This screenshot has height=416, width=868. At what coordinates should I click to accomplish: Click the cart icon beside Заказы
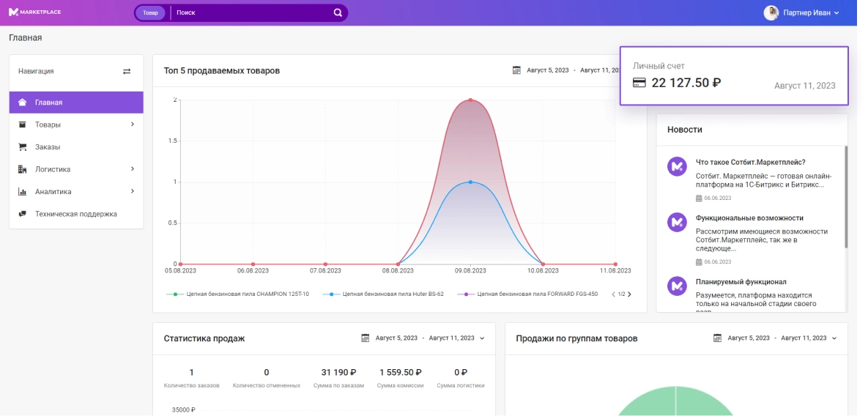coord(22,147)
